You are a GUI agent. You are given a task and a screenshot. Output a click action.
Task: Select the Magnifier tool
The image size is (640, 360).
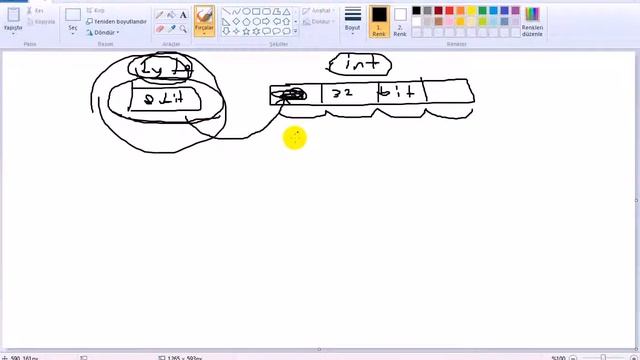[183, 29]
